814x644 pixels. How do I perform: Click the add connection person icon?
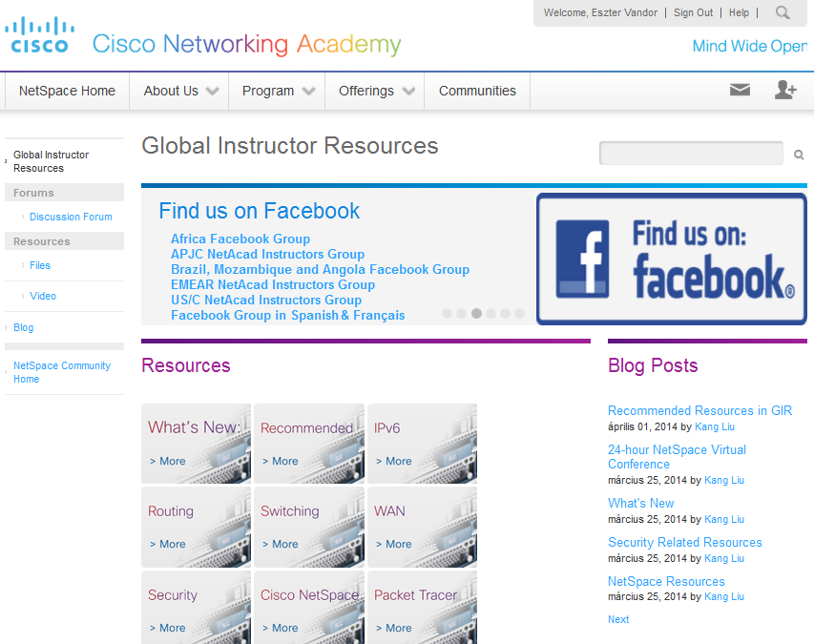point(785,90)
